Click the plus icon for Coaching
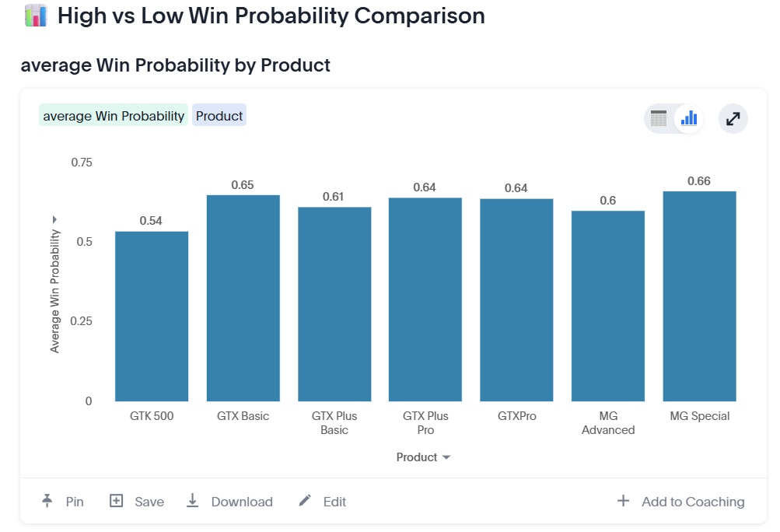Image resolution: width=780 pixels, height=532 pixels. pyautogui.click(x=623, y=501)
